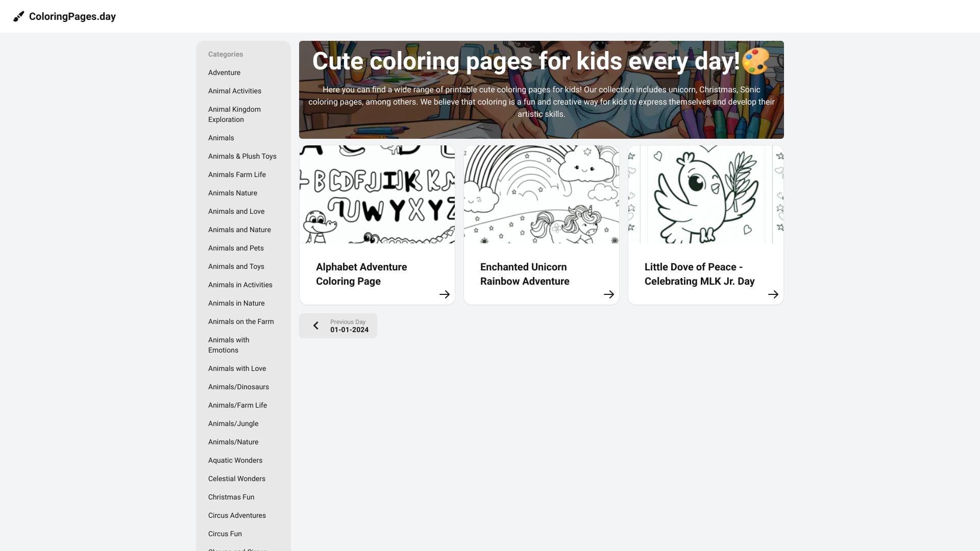Click the arrow icon on Enchanted Unicorn card

click(608, 294)
